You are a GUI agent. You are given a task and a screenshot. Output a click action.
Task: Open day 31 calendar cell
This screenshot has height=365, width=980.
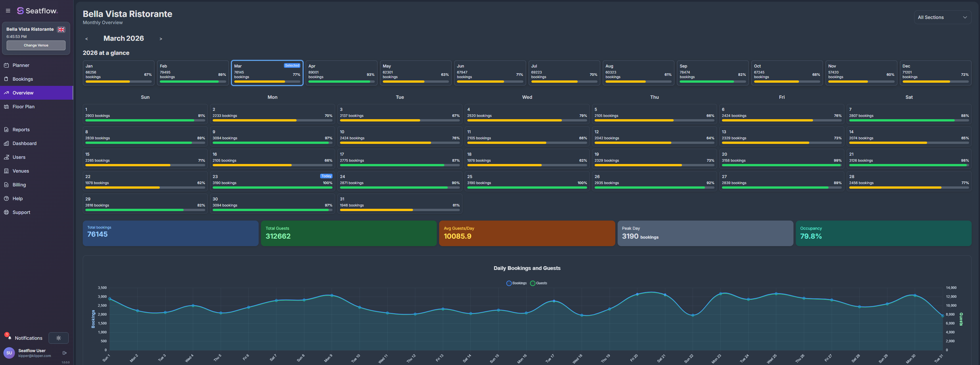coord(399,204)
